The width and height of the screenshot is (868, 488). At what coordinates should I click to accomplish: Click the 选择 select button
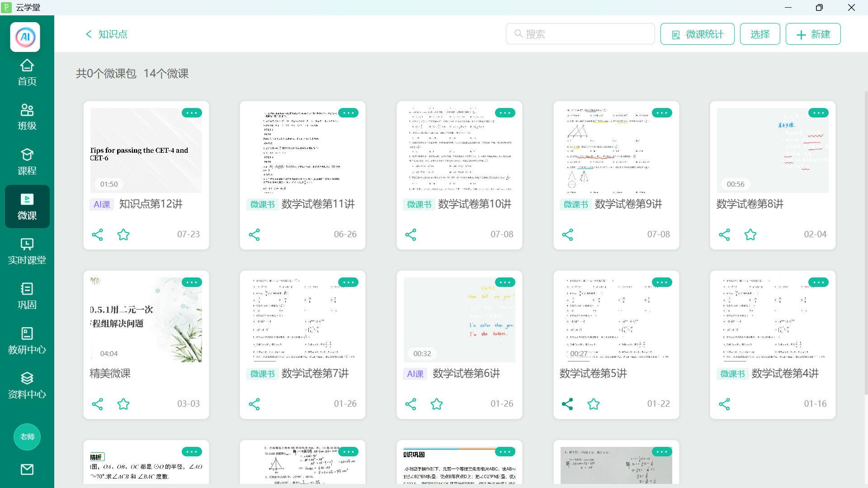coord(760,34)
